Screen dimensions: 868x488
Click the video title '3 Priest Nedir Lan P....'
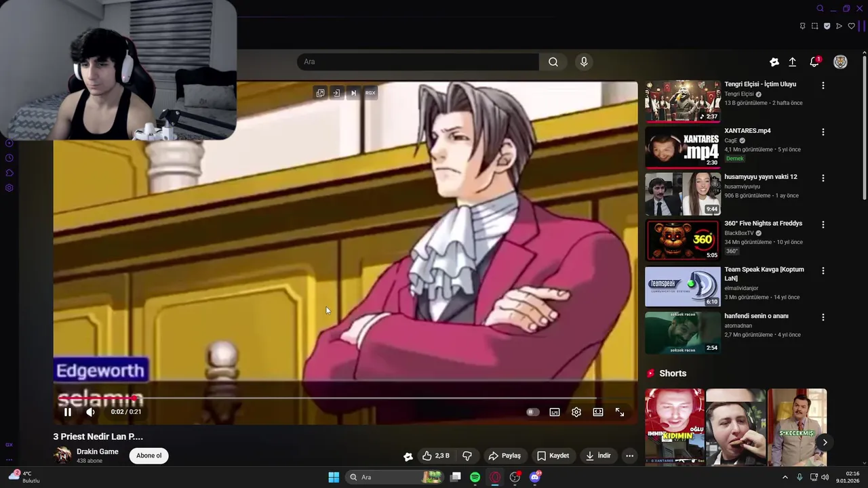point(98,436)
